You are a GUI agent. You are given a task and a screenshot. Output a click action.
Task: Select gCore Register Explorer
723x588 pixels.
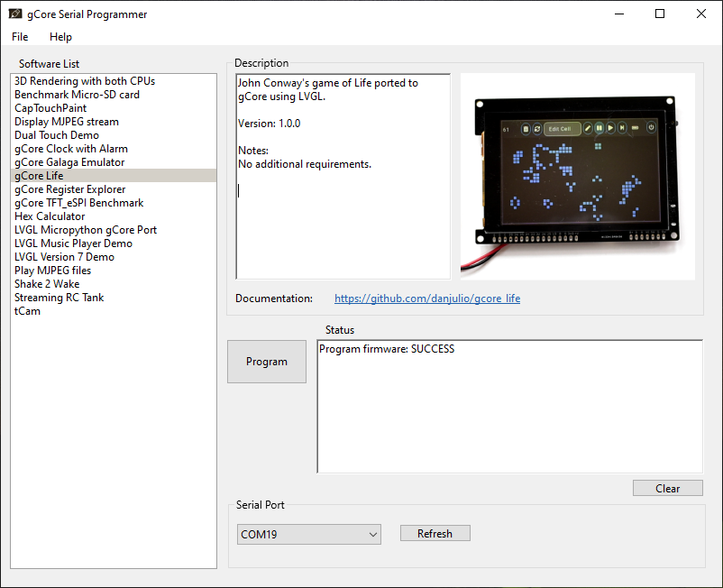pyautogui.click(x=114, y=189)
